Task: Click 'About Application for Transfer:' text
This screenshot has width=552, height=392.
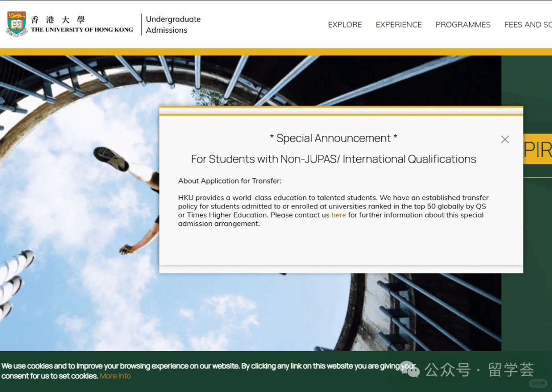Action: tap(229, 181)
